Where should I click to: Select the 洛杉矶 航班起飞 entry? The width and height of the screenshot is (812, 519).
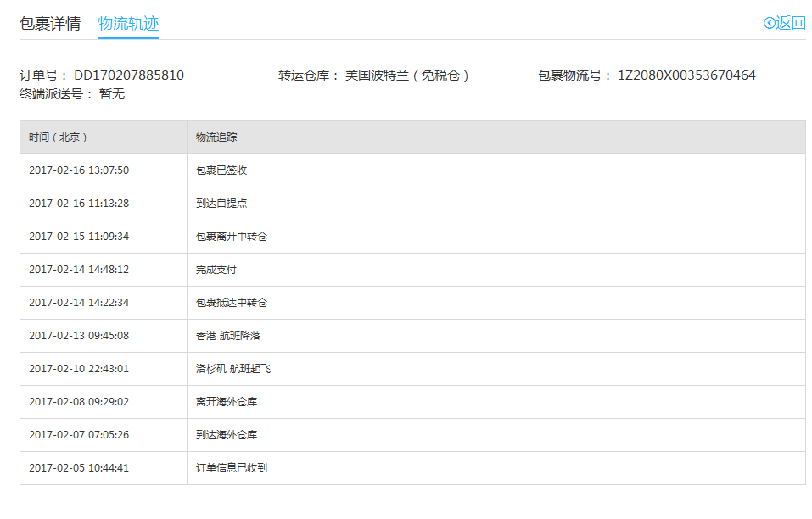pos(233,369)
